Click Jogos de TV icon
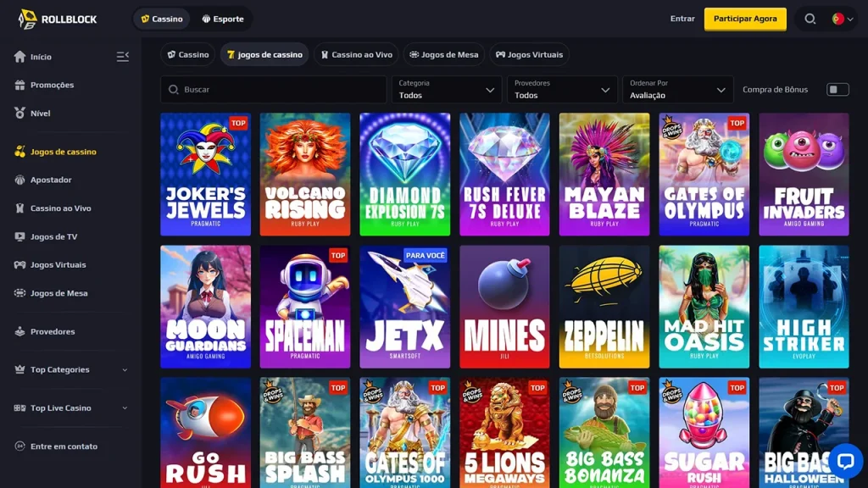868x488 pixels. pos(20,236)
